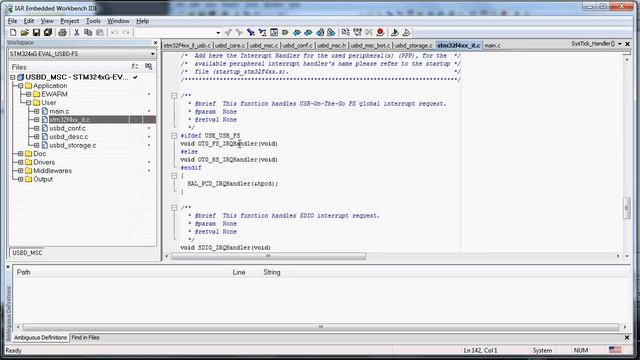Create a new document from the toolbar
Image resolution: width=640 pixels, height=360 pixels.
tap(13, 32)
